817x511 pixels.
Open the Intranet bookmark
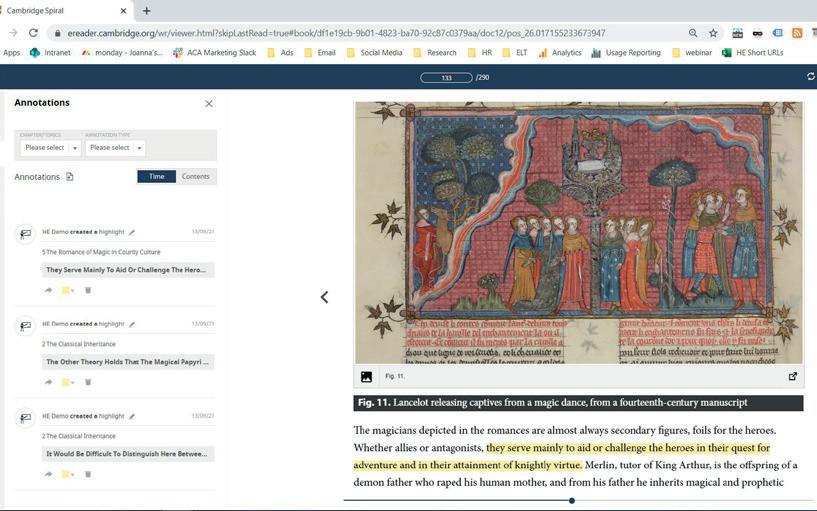click(x=50, y=53)
